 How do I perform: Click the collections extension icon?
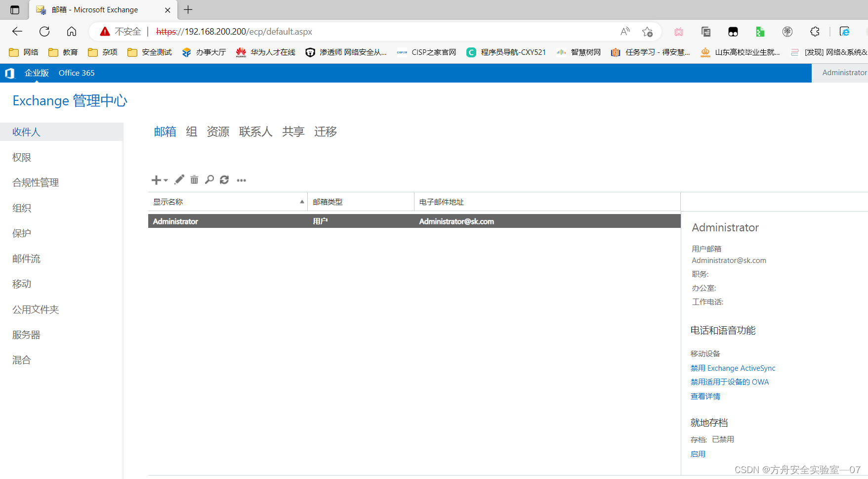coord(706,32)
